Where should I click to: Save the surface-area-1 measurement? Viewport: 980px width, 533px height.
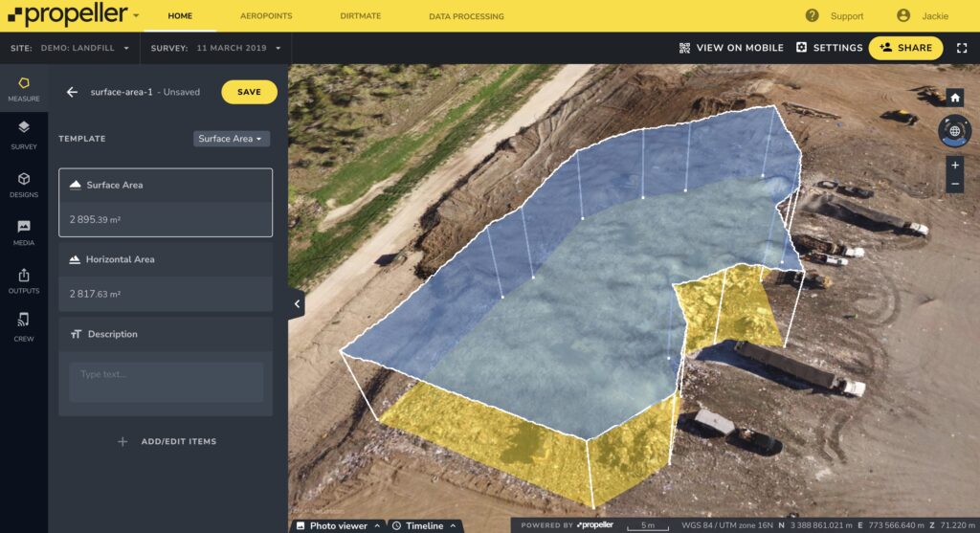tap(249, 92)
